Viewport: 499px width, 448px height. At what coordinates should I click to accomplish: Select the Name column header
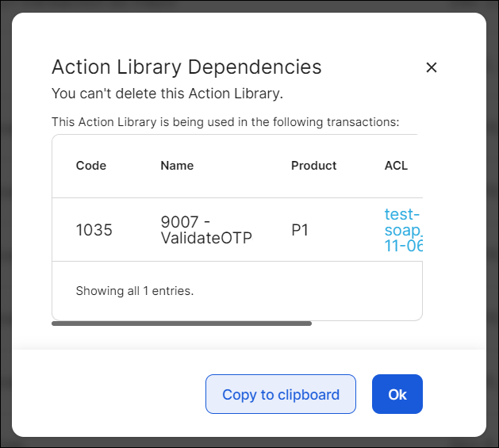[177, 166]
